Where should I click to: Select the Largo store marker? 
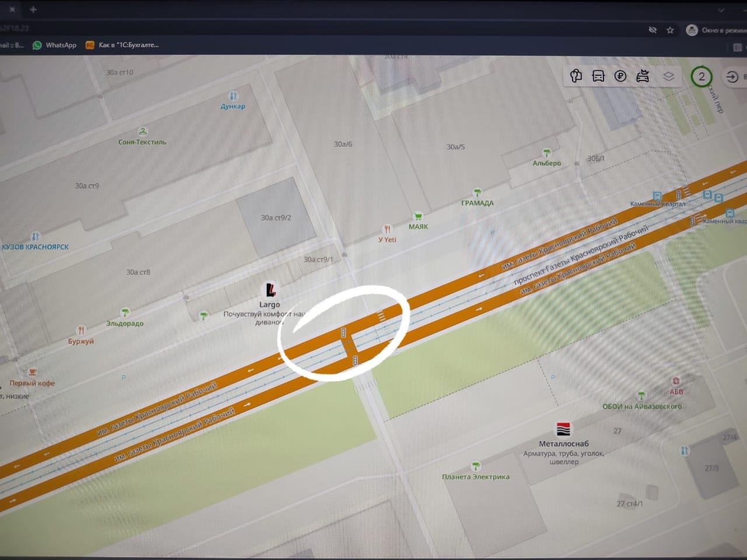(x=270, y=290)
